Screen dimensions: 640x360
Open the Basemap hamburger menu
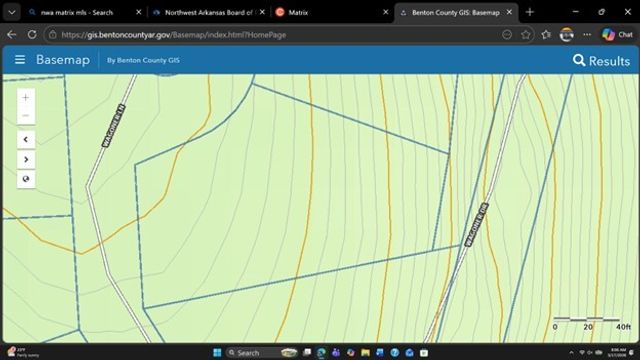(x=20, y=60)
